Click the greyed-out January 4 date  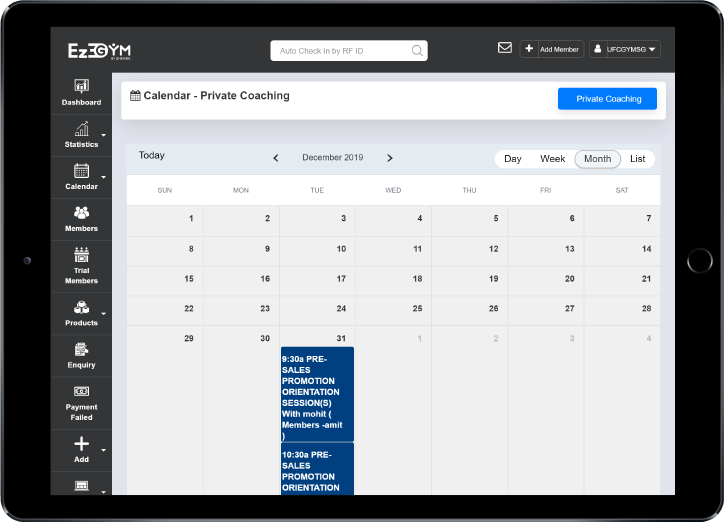tap(649, 338)
